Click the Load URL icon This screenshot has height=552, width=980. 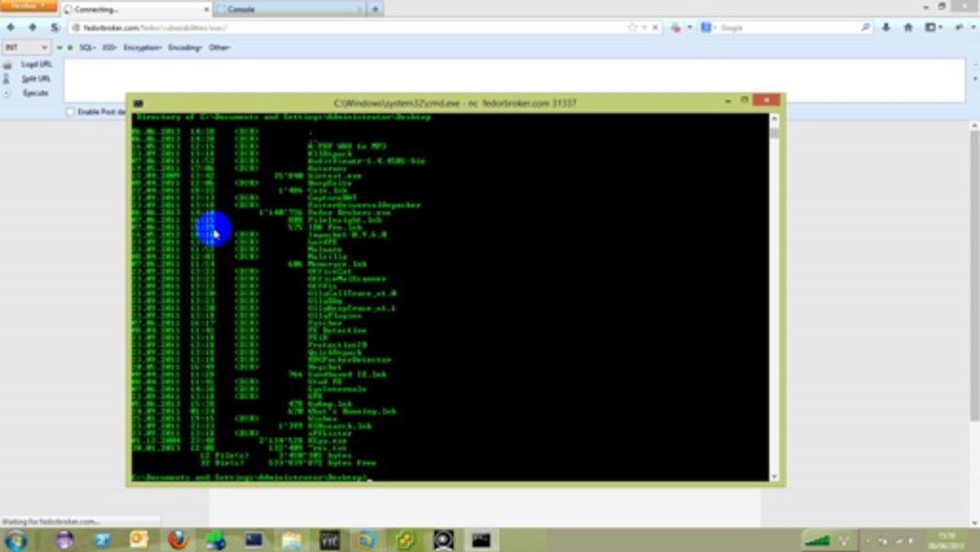click(x=7, y=65)
